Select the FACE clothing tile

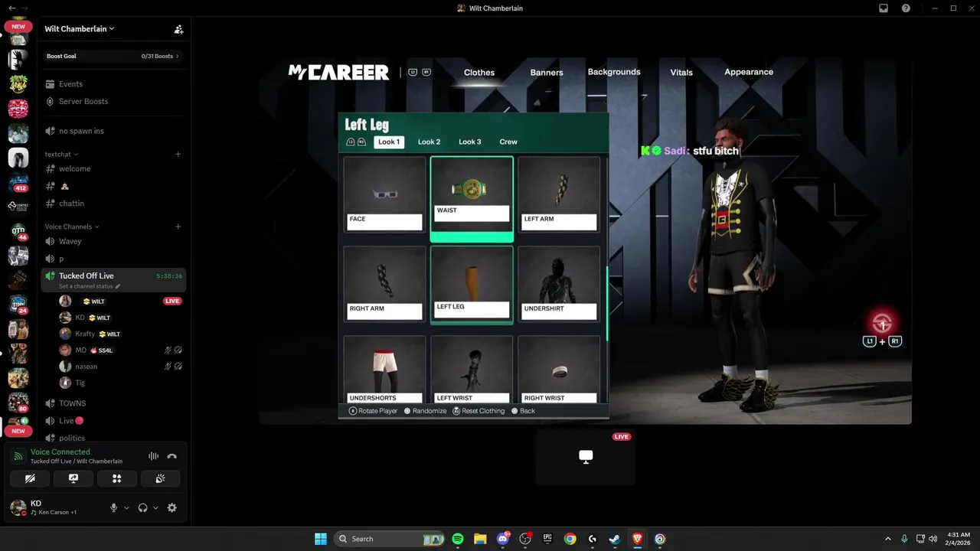(x=384, y=194)
